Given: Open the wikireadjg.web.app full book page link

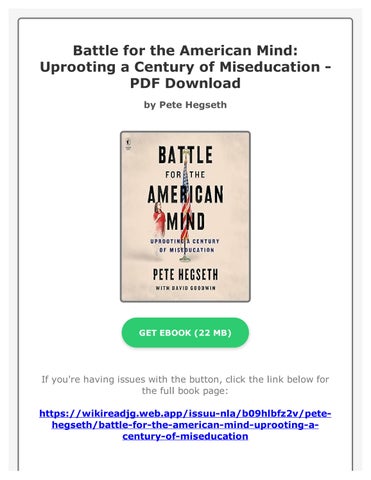Looking at the screenshot, I should pos(185,425).
